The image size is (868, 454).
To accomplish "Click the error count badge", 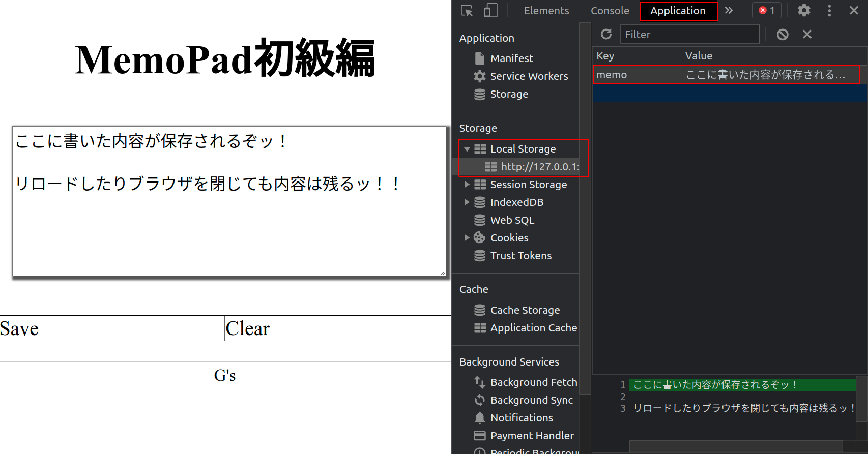I will [767, 11].
